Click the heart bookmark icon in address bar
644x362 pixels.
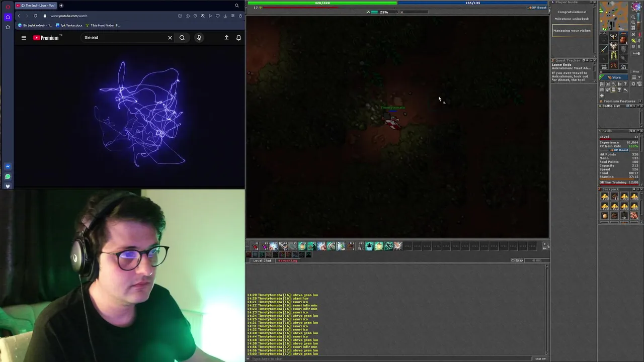point(217,16)
